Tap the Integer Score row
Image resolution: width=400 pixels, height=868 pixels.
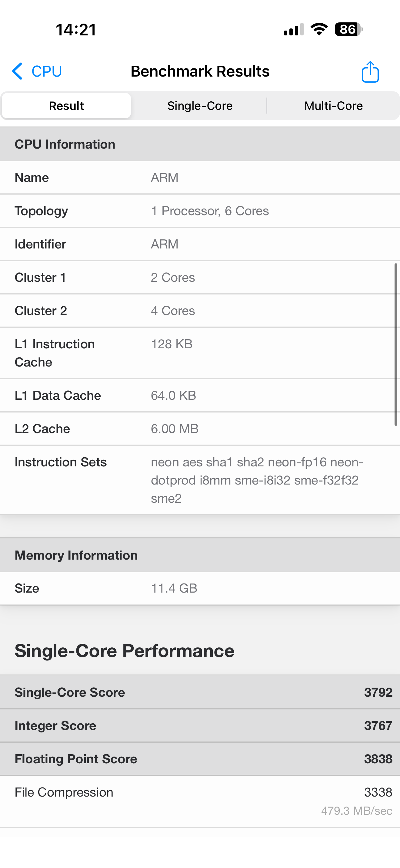point(200,725)
